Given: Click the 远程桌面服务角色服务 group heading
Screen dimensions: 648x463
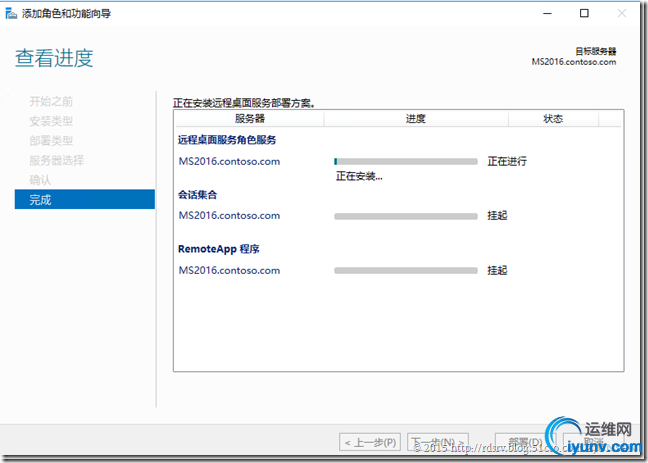Looking at the screenshot, I should [227, 140].
